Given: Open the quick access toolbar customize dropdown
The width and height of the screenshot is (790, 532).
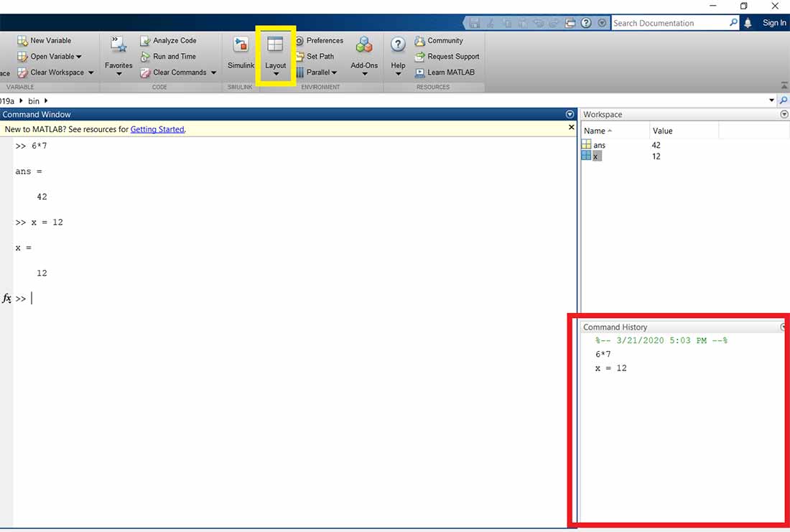Looking at the screenshot, I should click(602, 23).
